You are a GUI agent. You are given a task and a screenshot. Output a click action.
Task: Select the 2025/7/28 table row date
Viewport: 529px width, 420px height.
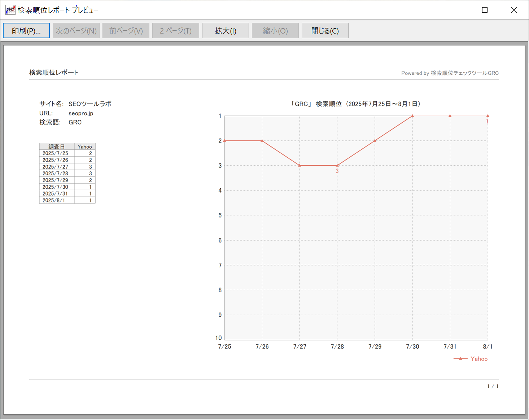pos(55,174)
